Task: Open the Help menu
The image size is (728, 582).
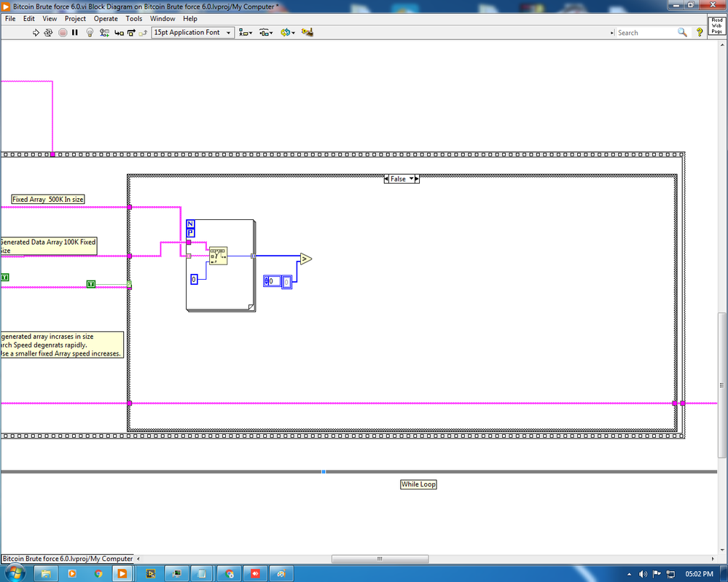Action: (190, 18)
